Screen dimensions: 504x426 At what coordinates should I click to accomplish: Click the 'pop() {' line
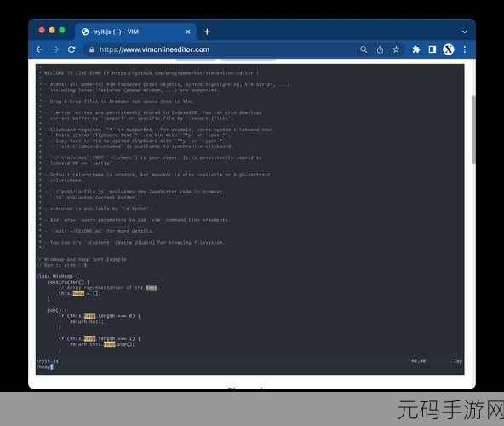[57, 310]
